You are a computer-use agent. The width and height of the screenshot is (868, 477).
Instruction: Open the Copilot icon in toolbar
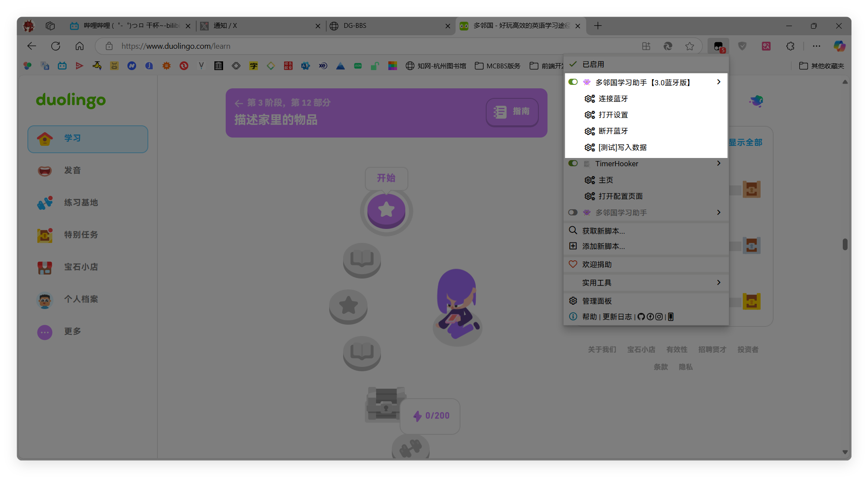click(x=839, y=46)
